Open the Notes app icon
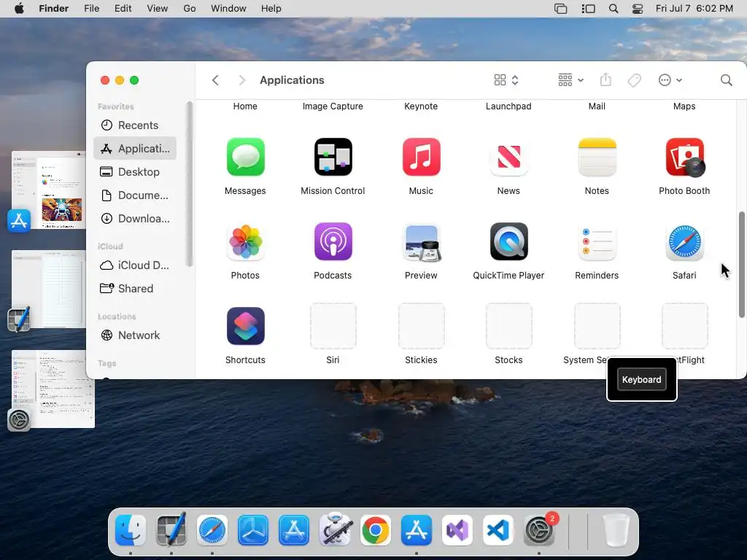The image size is (747, 560). coord(597,157)
